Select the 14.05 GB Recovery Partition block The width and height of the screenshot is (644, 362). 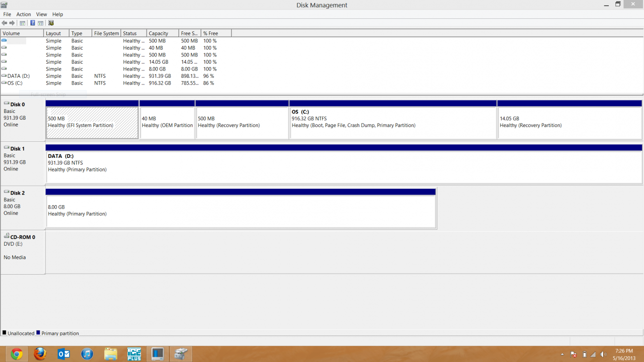click(570, 123)
